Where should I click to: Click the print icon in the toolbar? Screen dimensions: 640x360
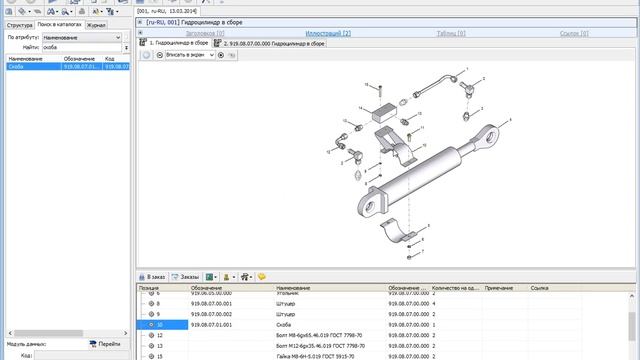(x=82, y=11)
